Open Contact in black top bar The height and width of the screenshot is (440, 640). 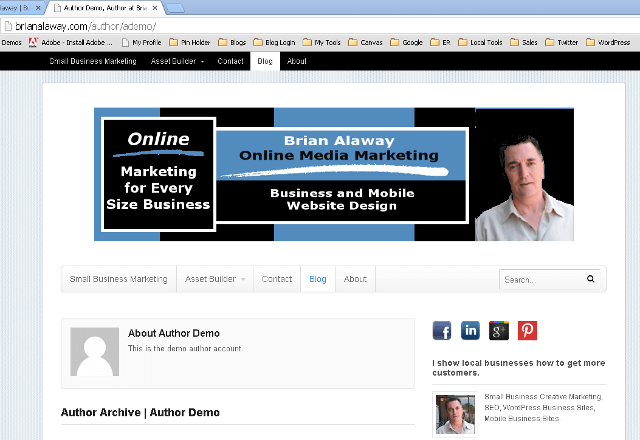(x=230, y=61)
